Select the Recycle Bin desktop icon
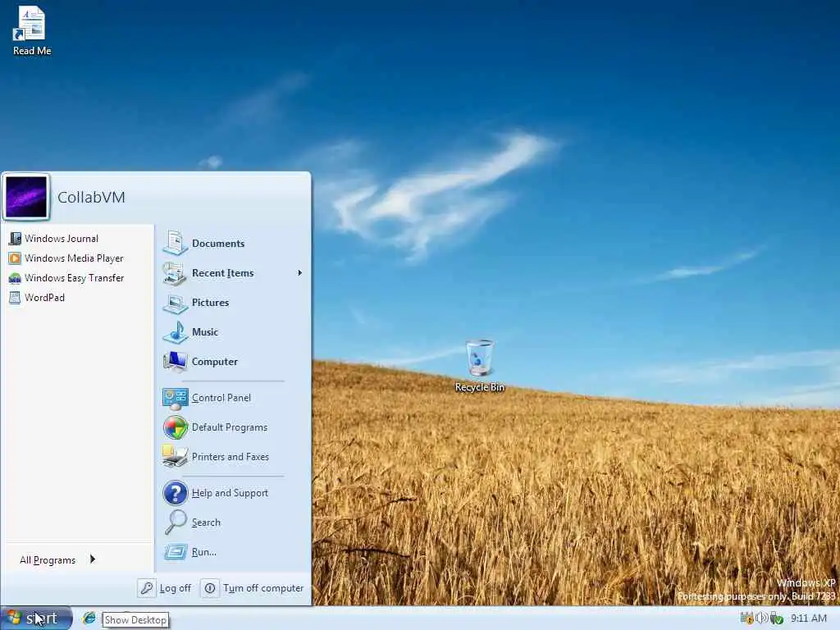 coord(479,366)
